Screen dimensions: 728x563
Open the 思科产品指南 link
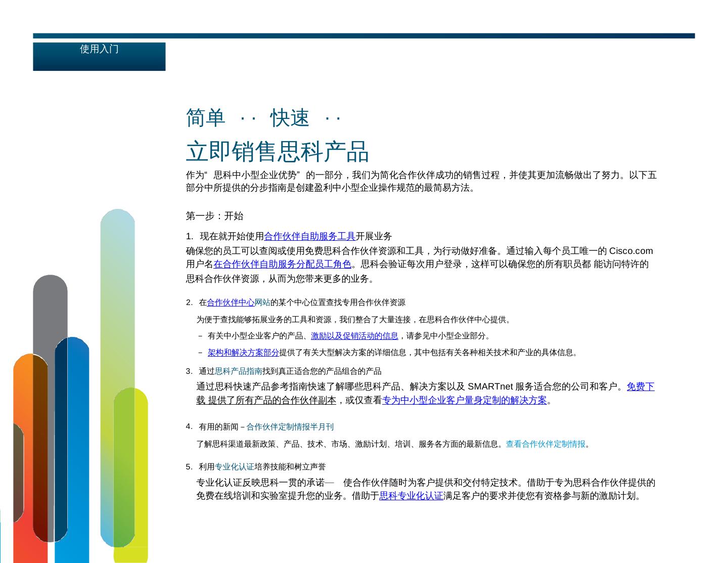coord(239,371)
